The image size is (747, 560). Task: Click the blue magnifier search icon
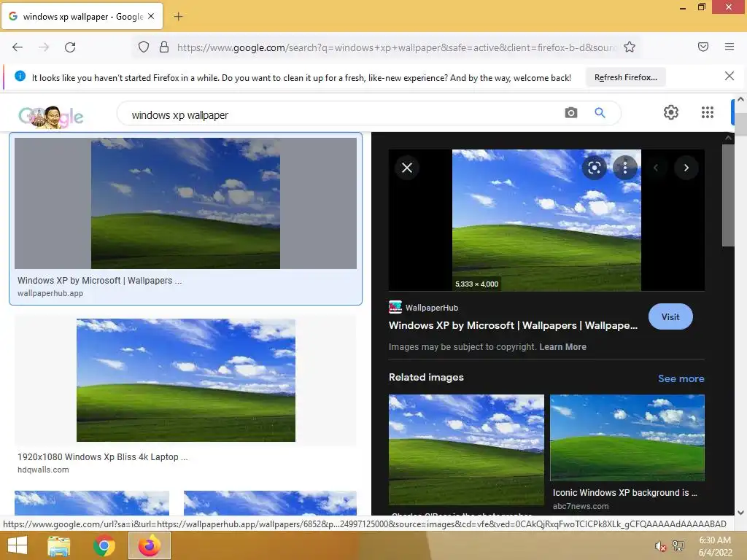pyautogui.click(x=600, y=113)
